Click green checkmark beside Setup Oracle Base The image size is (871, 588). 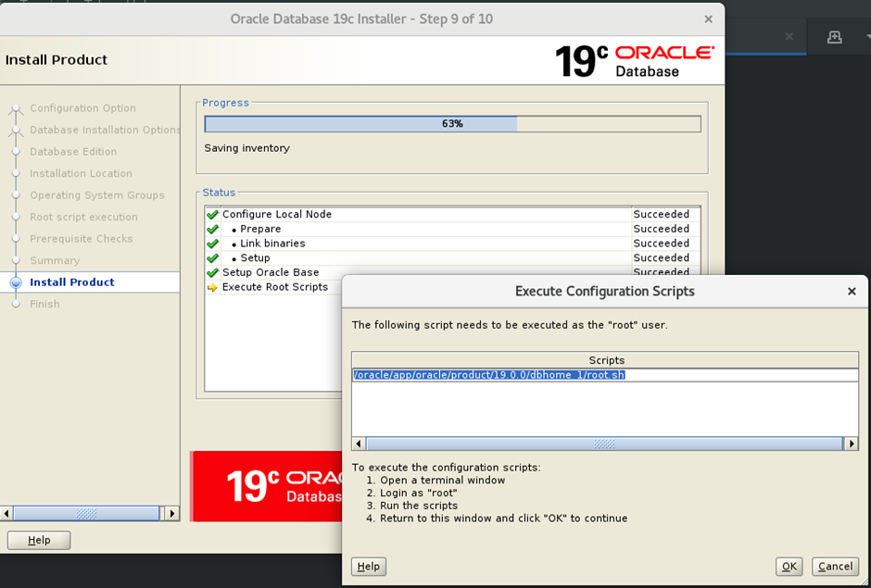(212, 272)
